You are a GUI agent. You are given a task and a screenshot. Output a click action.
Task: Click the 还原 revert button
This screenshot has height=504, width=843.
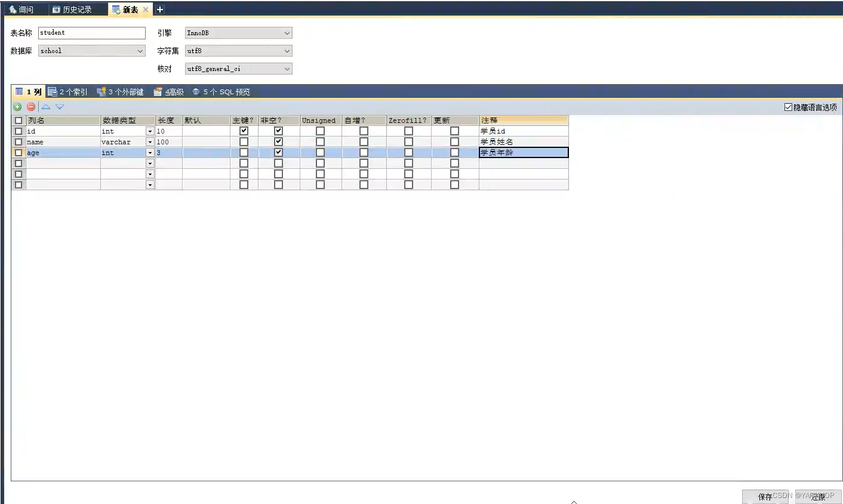(819, 496)
